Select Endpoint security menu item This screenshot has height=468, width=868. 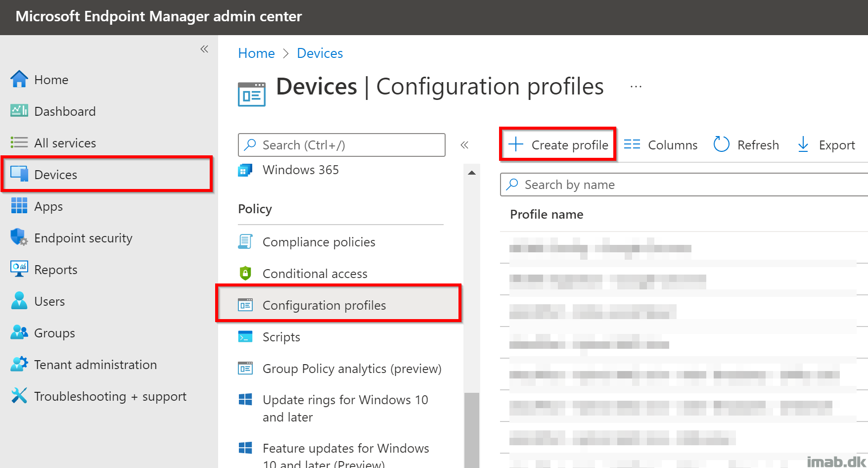click(83, 238)
